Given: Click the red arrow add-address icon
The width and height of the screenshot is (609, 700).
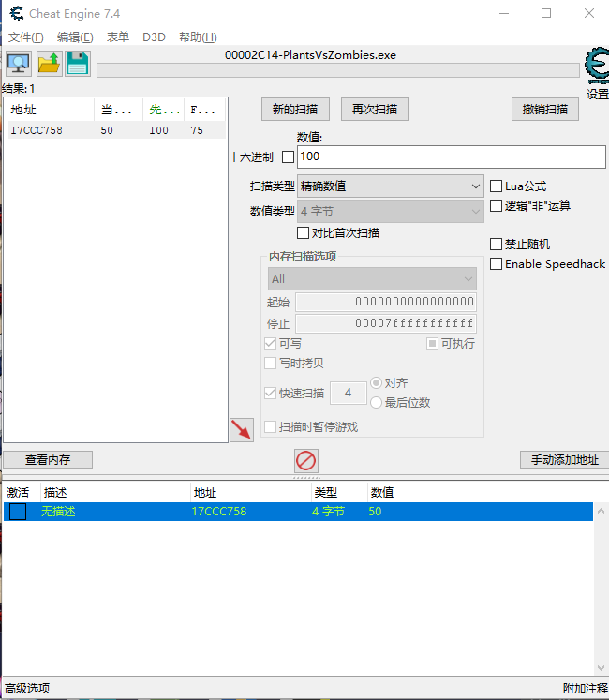Looking at the screenshot, I should click(242, 430).
